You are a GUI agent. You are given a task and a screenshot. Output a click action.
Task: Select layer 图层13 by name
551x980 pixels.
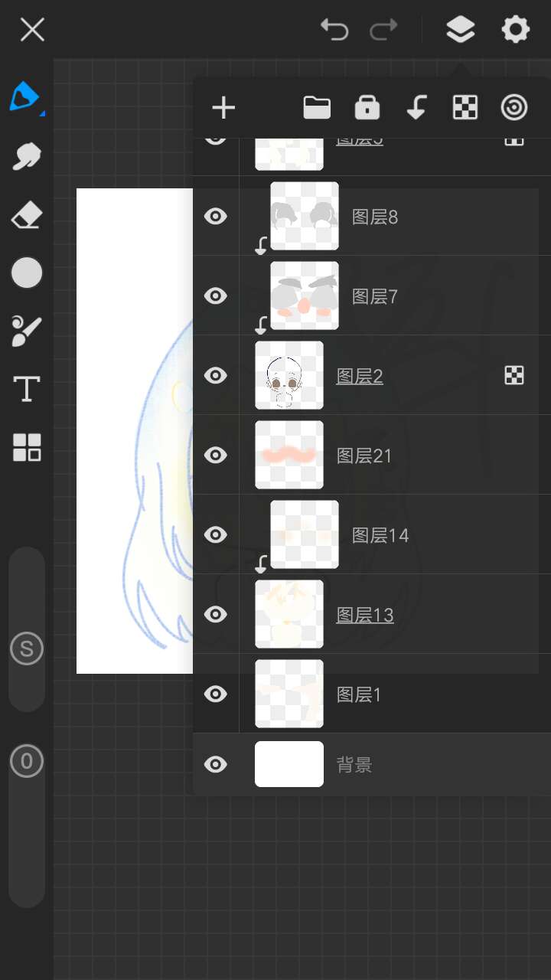click(x=365, y=615)
